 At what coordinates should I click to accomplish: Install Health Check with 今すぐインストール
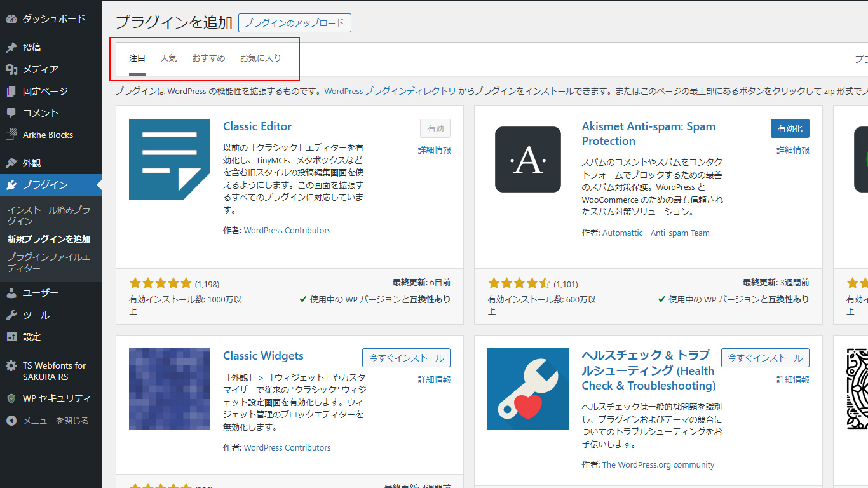(x=765, y=358)
